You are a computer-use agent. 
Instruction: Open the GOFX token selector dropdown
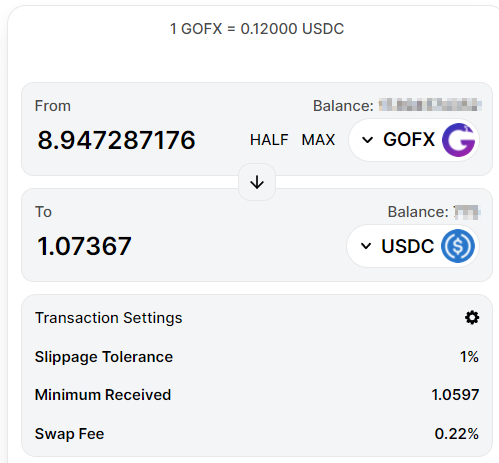414,140
